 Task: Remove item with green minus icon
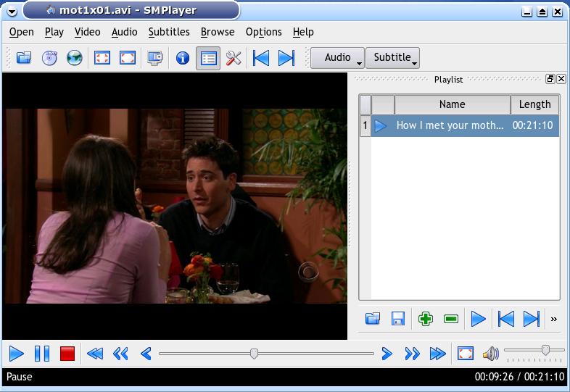[x=451, y=319]
